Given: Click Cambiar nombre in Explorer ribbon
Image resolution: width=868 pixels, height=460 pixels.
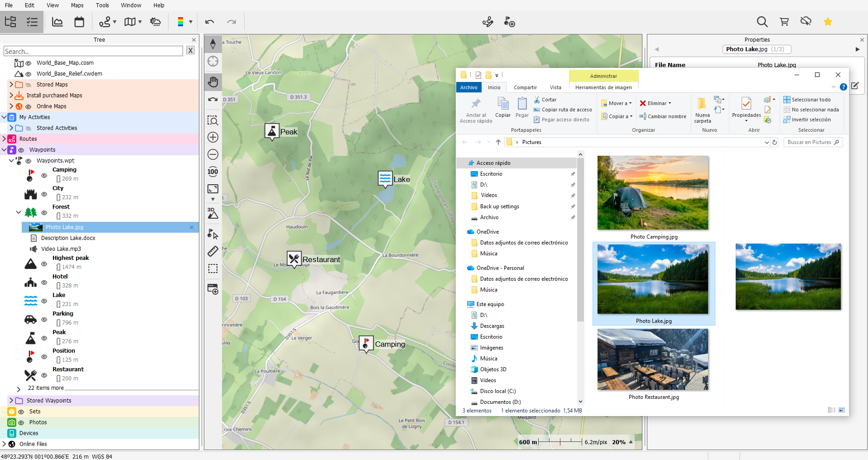Looking at the screenshot, I should (x=663, y=116).
